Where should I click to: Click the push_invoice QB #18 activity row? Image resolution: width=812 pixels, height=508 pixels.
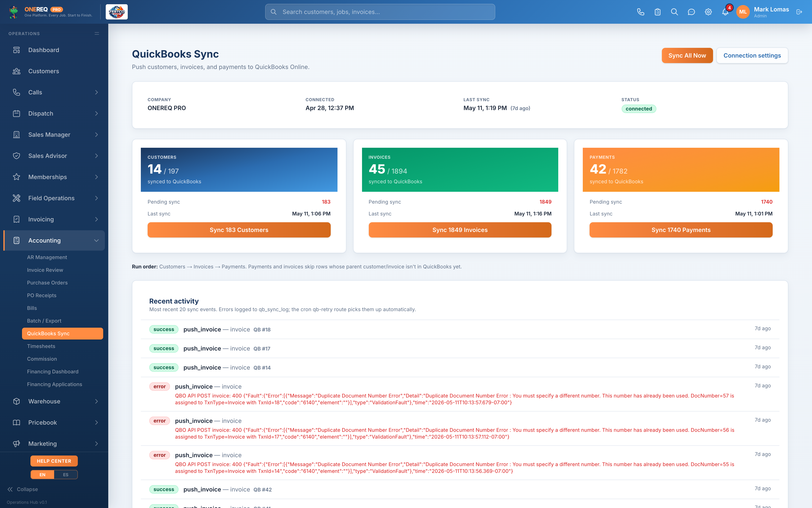(x=460, y=330)
